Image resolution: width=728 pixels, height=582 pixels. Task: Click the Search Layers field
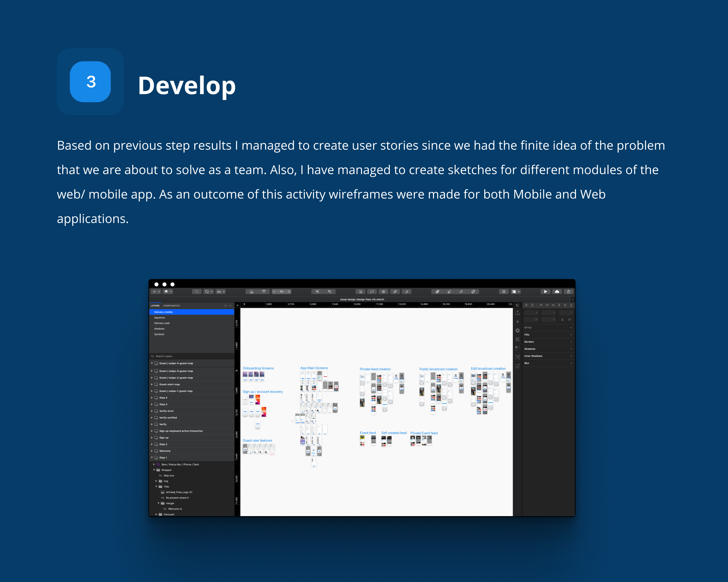click(x=191, y=356)
